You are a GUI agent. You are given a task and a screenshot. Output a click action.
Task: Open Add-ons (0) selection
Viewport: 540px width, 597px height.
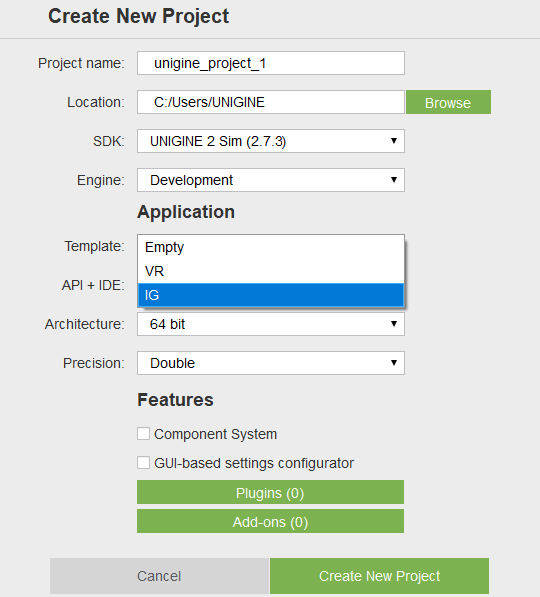click(x=270, y=521)
